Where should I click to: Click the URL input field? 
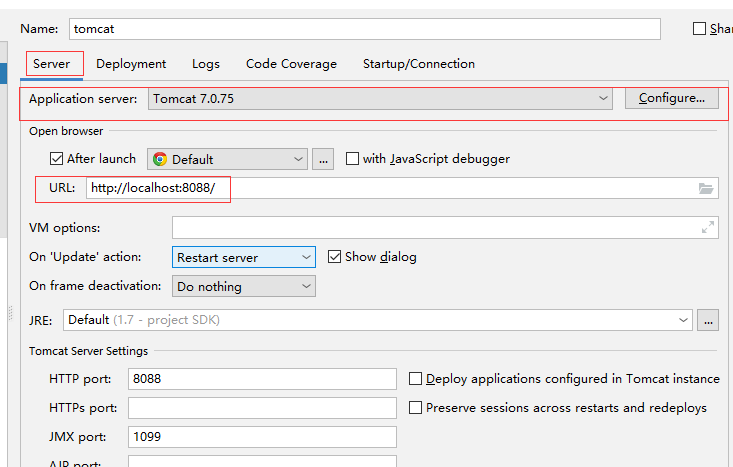pyautogui.click(x=402, y=188)
